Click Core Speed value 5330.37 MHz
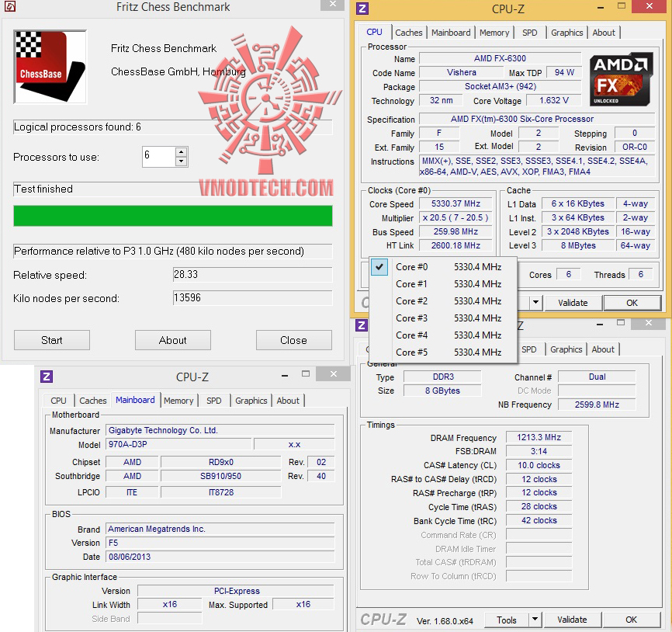 pyautogui.click(x=456, y=203)
